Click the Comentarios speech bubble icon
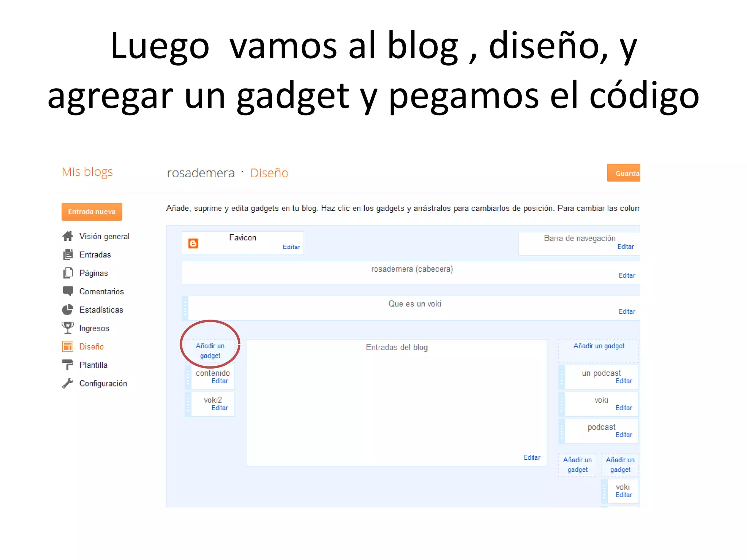The image size is (747, 560). pos(68,291)
